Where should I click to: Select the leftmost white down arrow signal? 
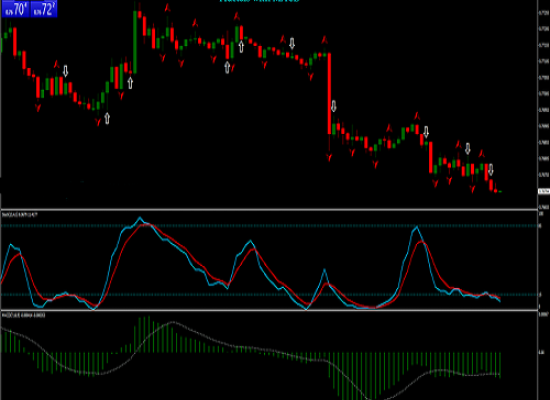click(x=65, y=71)
